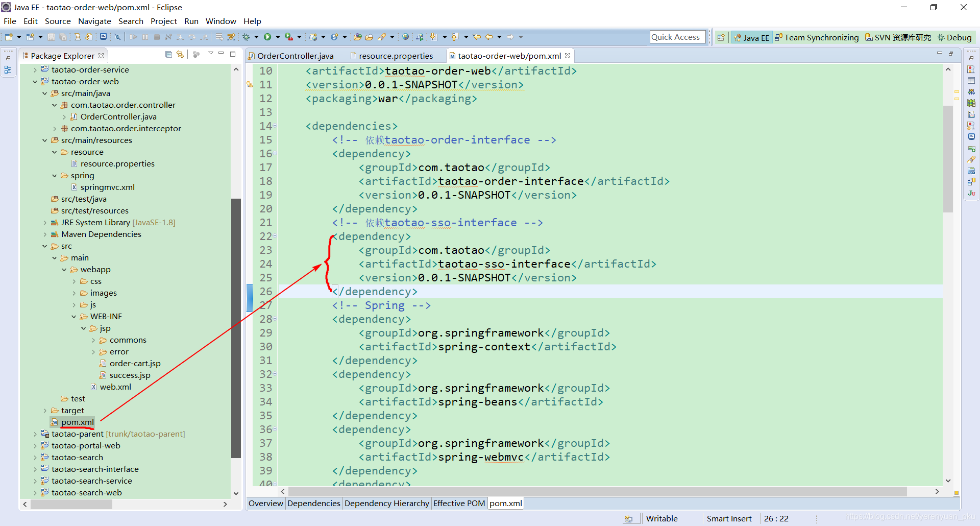Open the Navigate menu
The image size is (980, 526).
point(94,21)
